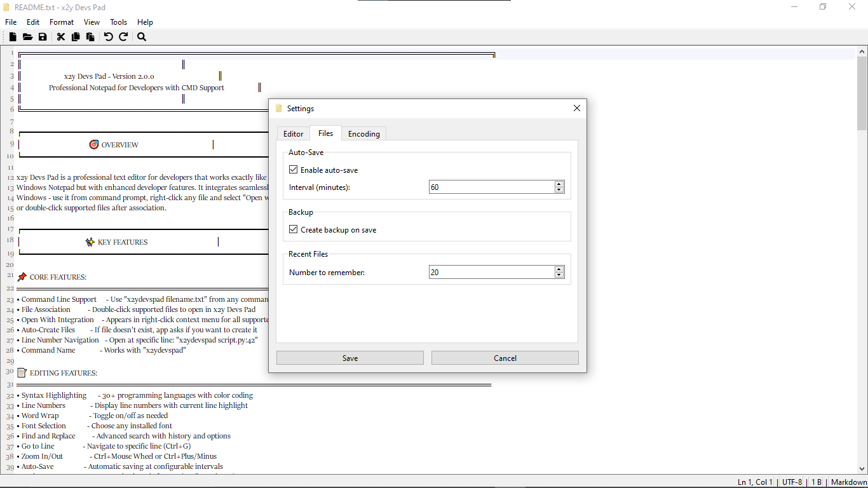Open the File menu
868x488 pixels.
[11, 22]
